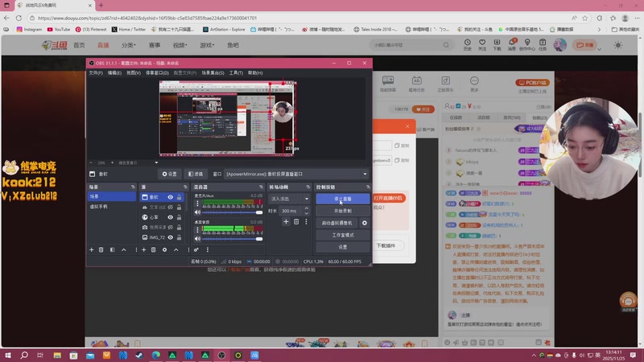Open 麦克风/Aux channel three-dot menu
644x362 pixels.
click(197, 204)
